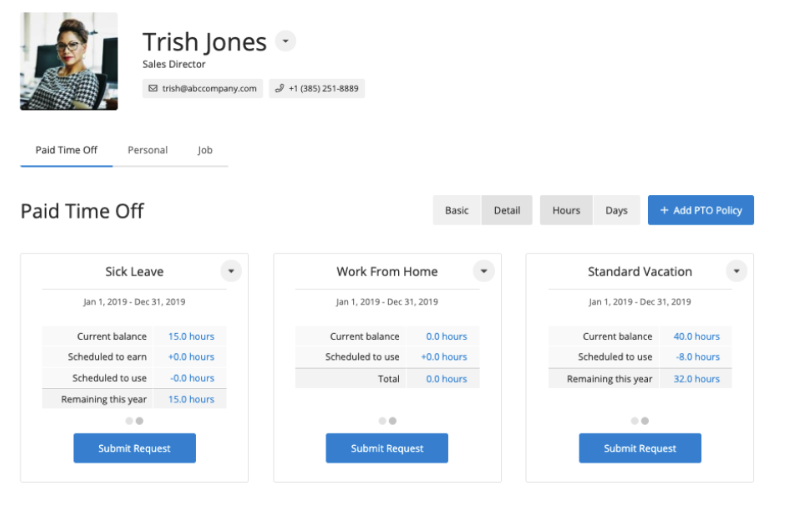Submit Request for Sick Leave
This screenshot has width=794, height=507.
[x=134, y=449]
